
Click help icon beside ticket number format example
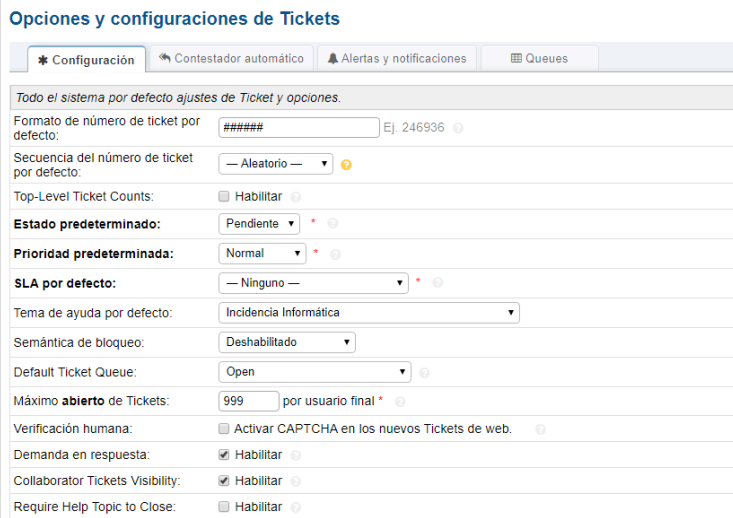(458, 128)
